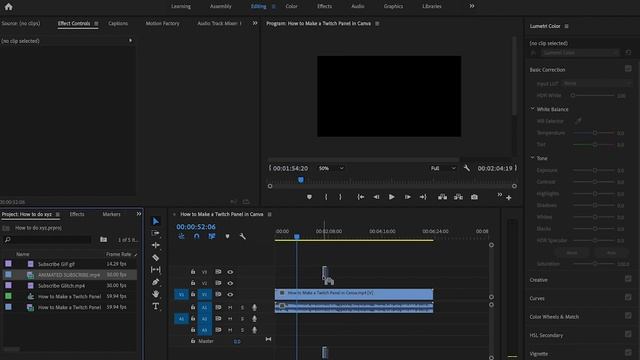Toggle V3 track output eye
This screenshot has width=640, height=360.
tap(230, 272)
